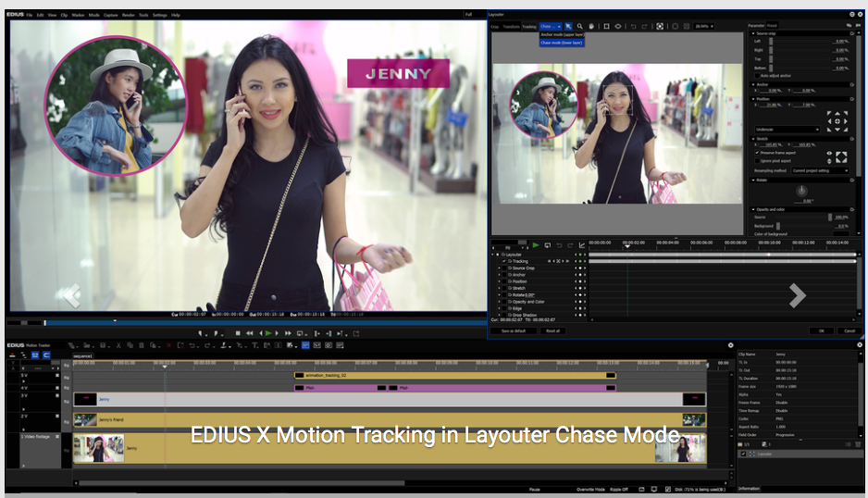Open the File menu in EDIUS
Viewport: 868px width, 498px height.
30,15
